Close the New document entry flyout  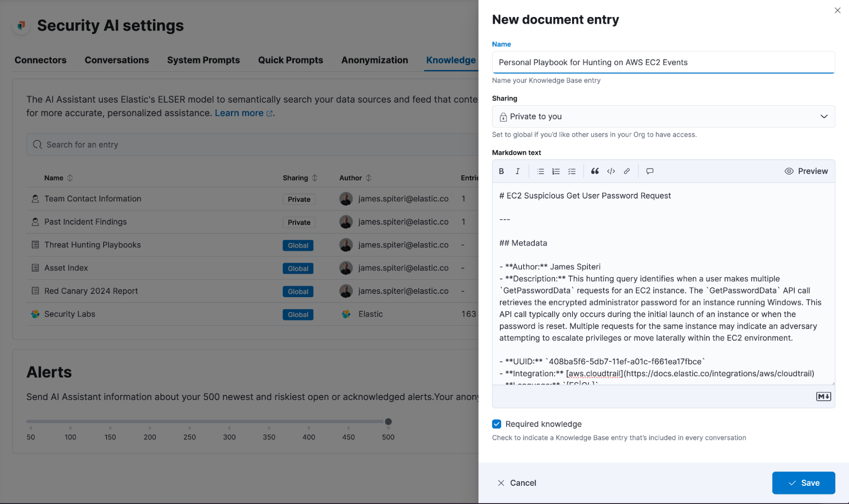pos(838,10)
